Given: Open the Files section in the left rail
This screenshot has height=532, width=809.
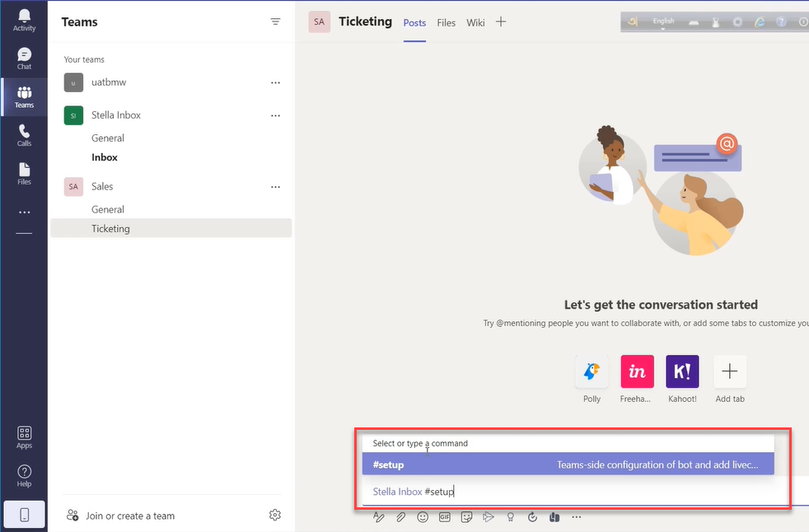Looking at the screenshot, I should tap(24, 174).
